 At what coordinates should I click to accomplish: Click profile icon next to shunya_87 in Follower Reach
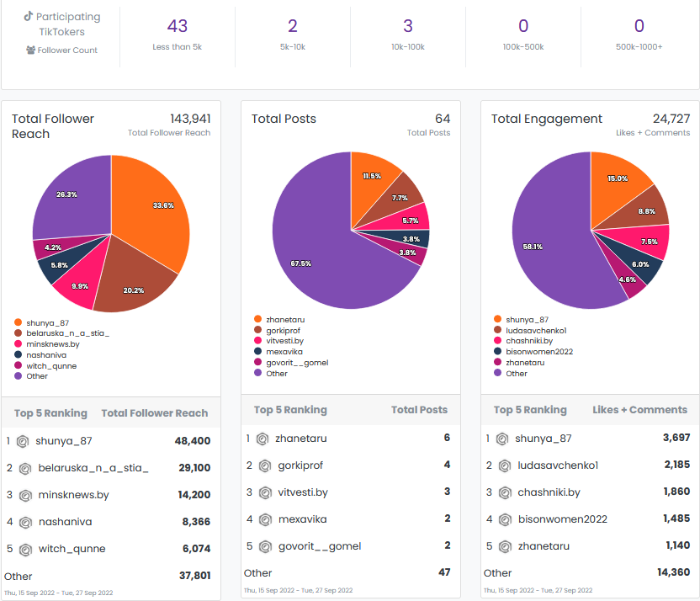click(24, 441)
